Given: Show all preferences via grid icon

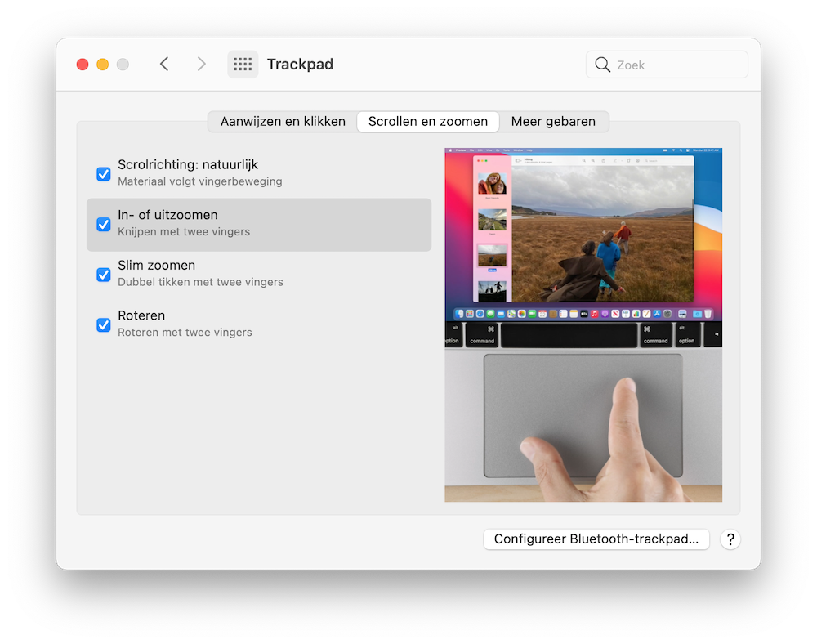Looking at the screenshot, I should pyautogui.click(x=243, y=65).
